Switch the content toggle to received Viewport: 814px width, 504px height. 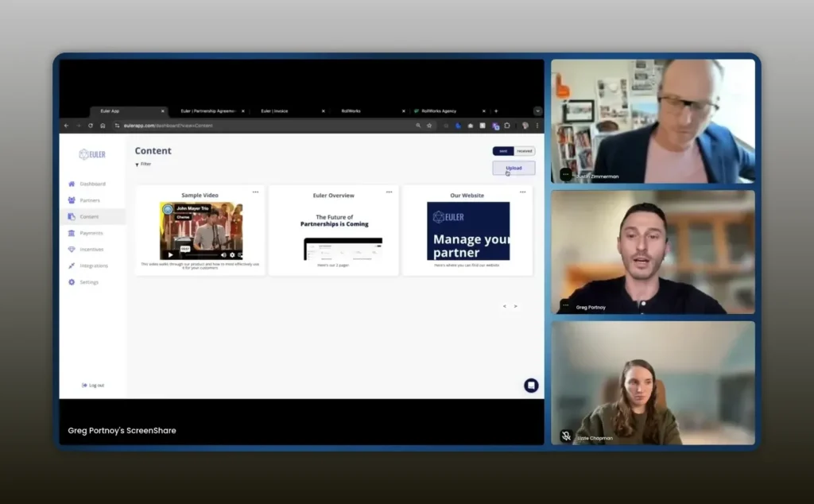point(525,151)
